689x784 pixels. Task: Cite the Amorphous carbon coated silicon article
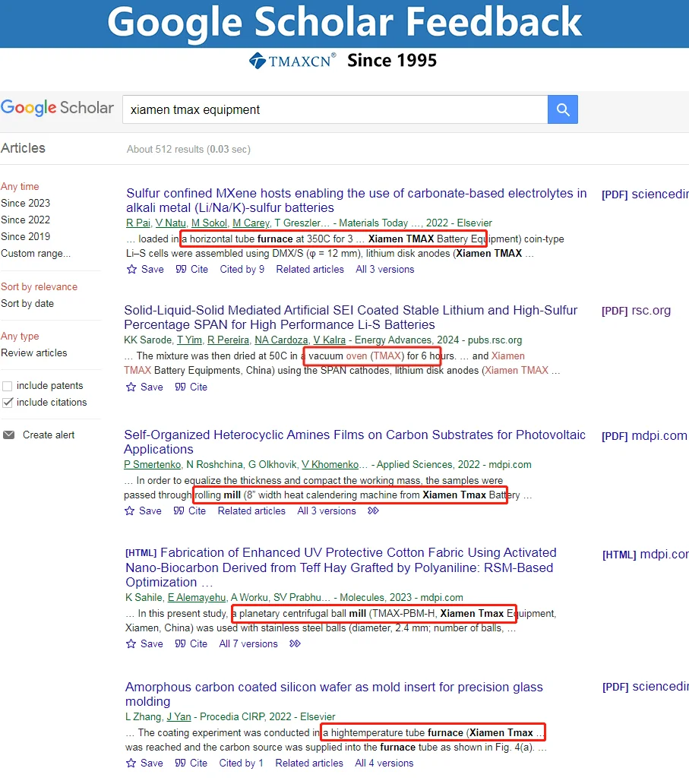pos(191,763)
